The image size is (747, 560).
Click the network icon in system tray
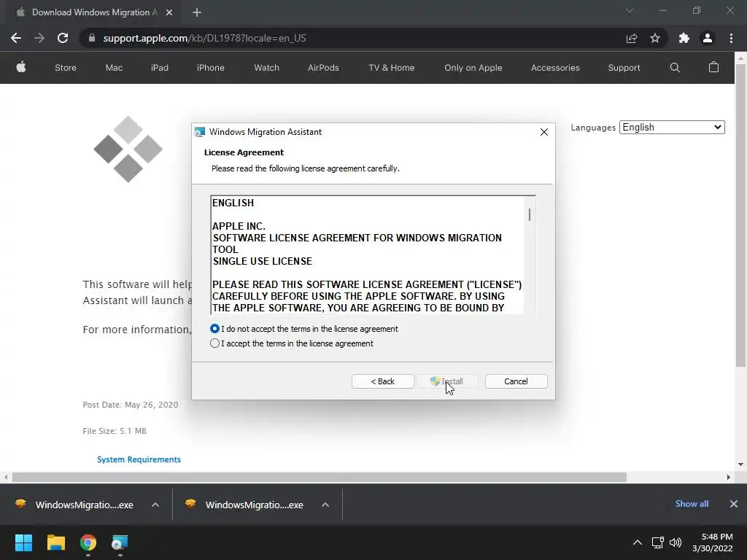coord(658,542)
